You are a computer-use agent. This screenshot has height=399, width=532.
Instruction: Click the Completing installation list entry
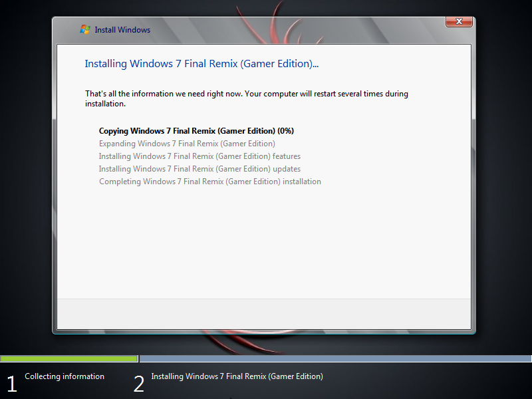209,181
